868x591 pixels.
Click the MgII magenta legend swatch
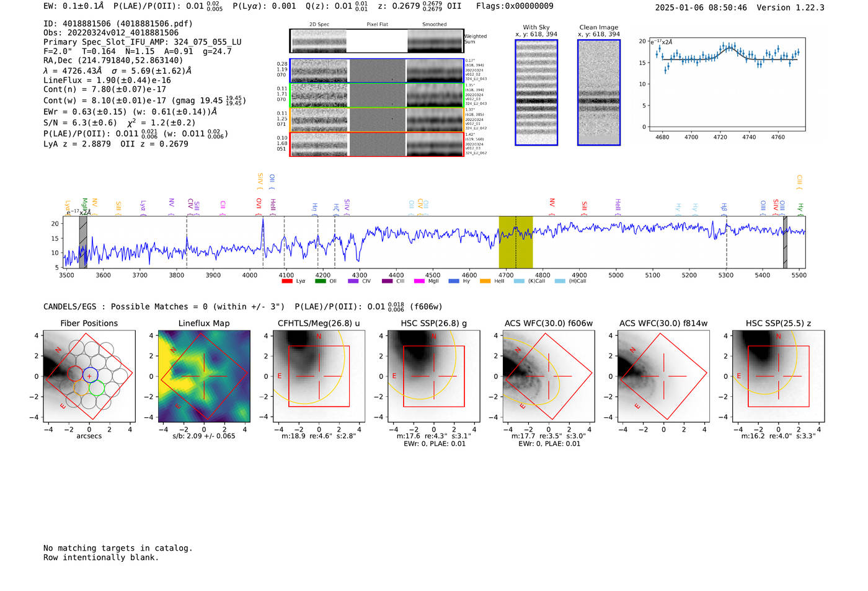point(420,282)
